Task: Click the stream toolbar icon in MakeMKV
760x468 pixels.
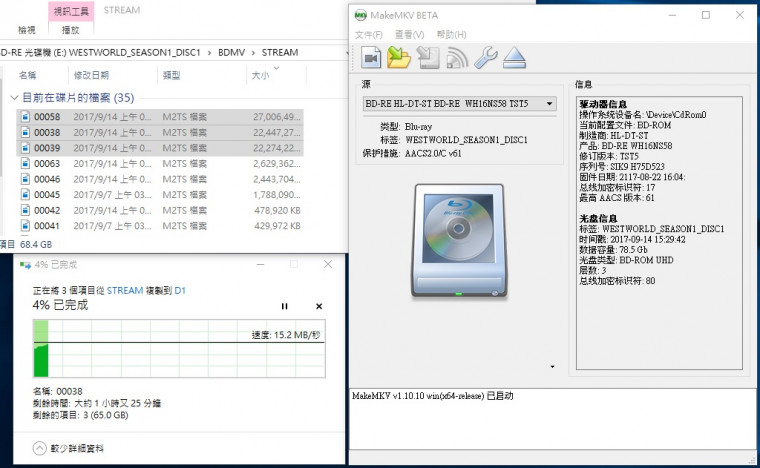Action: (x=457, y=58)
